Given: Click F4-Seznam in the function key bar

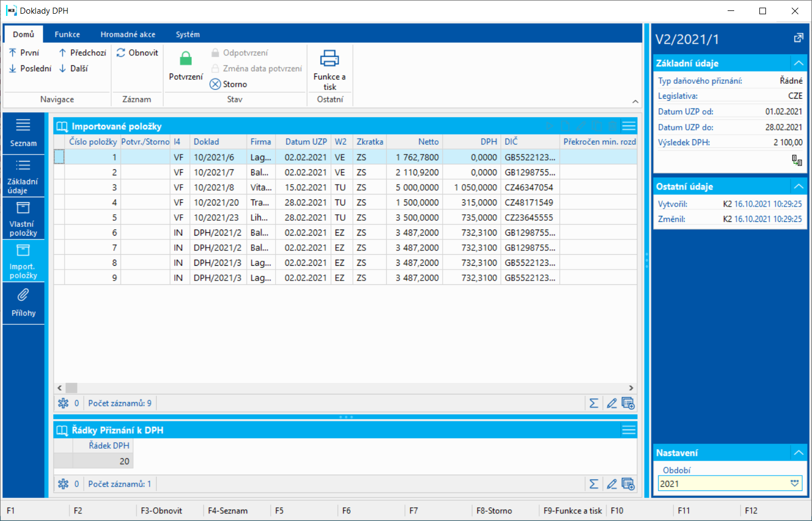Looking at the screenshot, I should [228, 511].
